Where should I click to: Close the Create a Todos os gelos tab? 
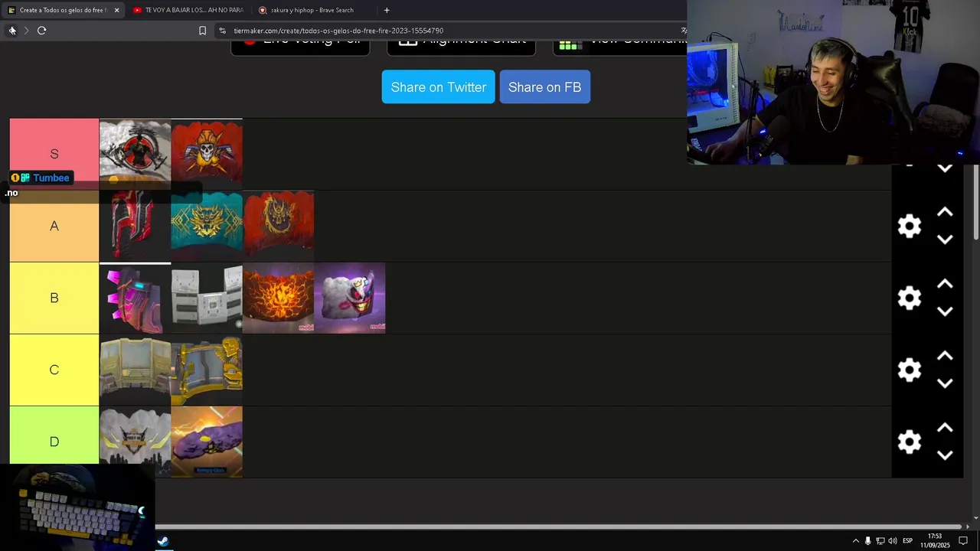click(x=116, y=10)
